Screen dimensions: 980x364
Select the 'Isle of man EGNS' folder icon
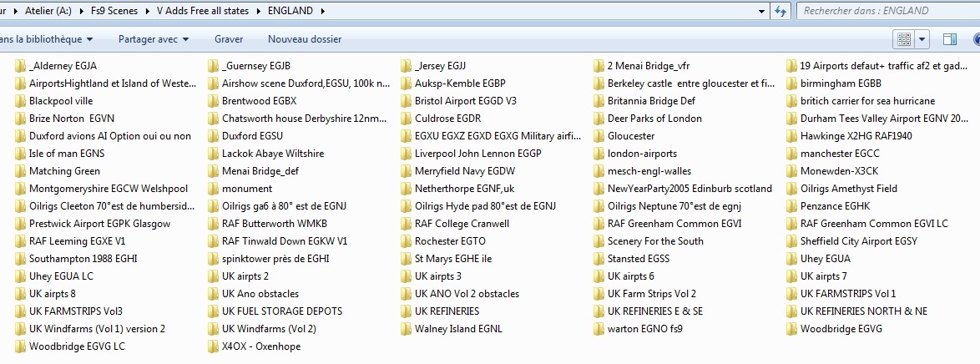tap(20, 154)
